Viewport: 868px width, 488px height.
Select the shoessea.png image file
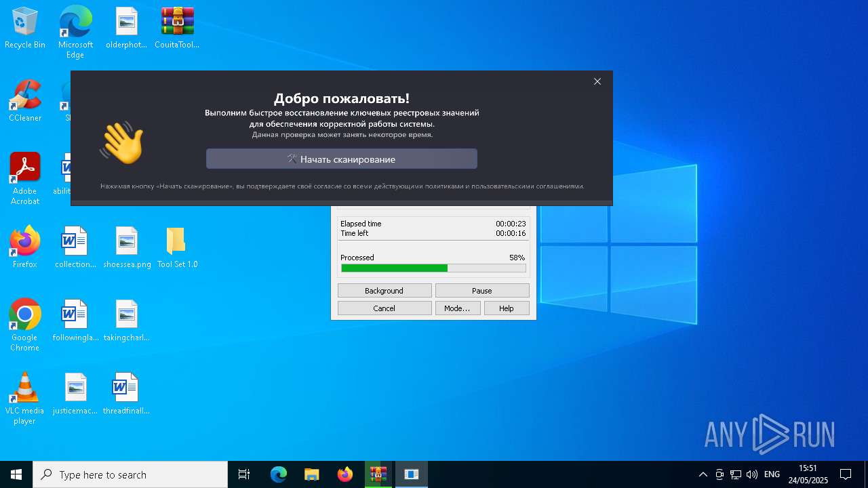[127, 248]
